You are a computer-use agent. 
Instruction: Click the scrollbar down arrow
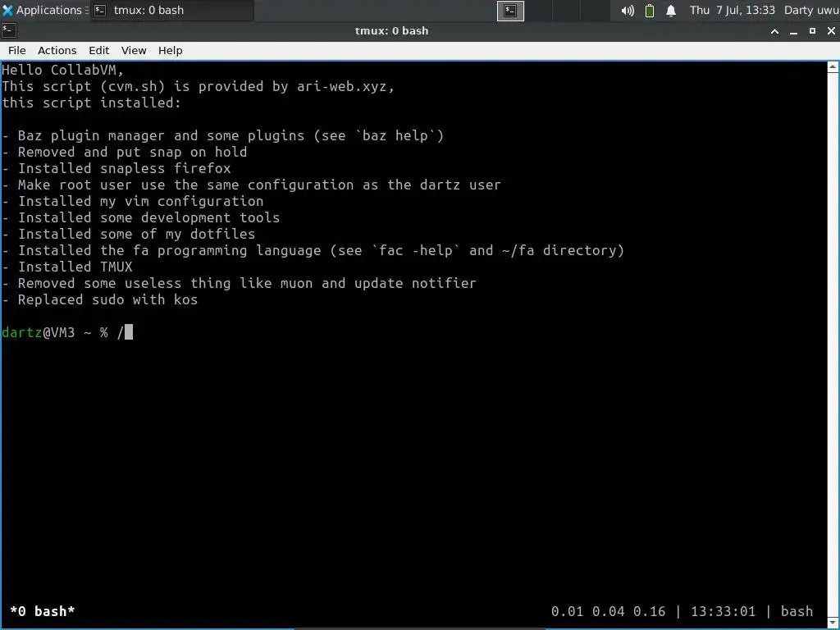[833, 622]
